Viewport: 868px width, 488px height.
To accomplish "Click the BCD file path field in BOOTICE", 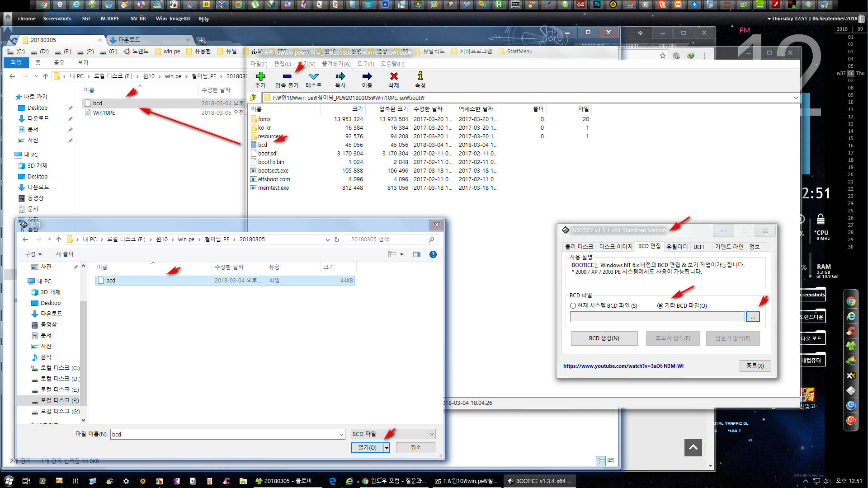I will [x=657, y=317].
